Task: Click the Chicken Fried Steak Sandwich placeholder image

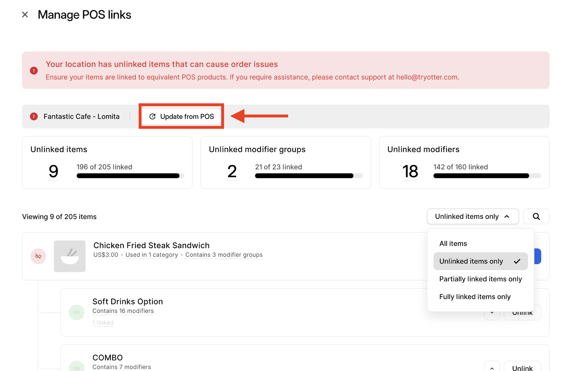Action: coord(70,256)
